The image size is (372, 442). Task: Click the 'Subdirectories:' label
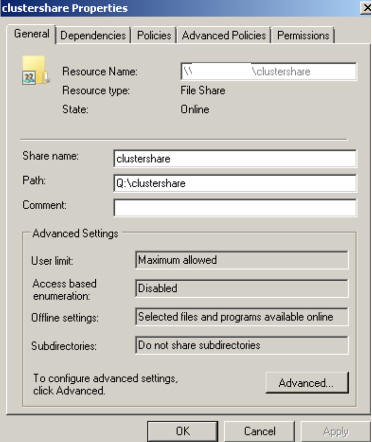(64, 346)
